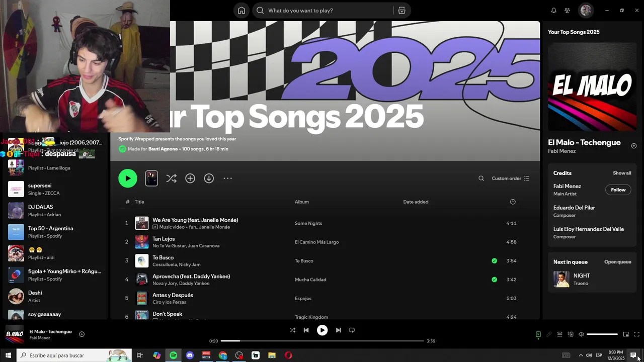Click the playlist preview thumbnail next to Play

(x=151, y=178)
